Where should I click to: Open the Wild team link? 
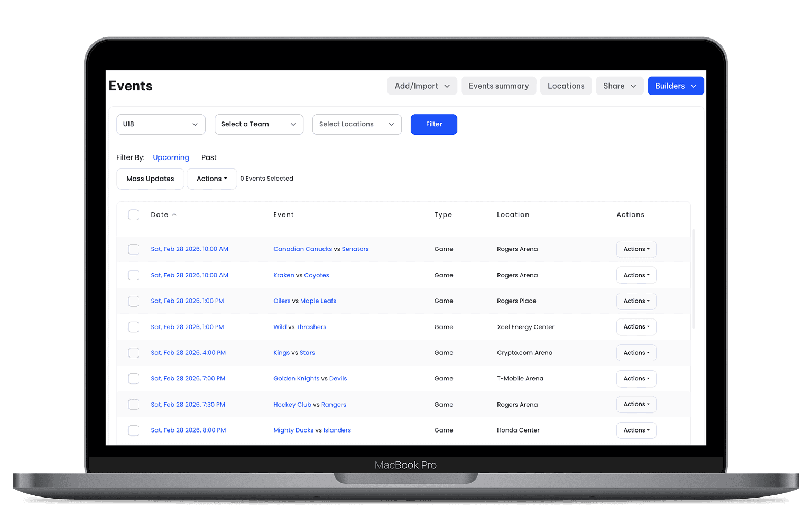click(x=280, y=327)
